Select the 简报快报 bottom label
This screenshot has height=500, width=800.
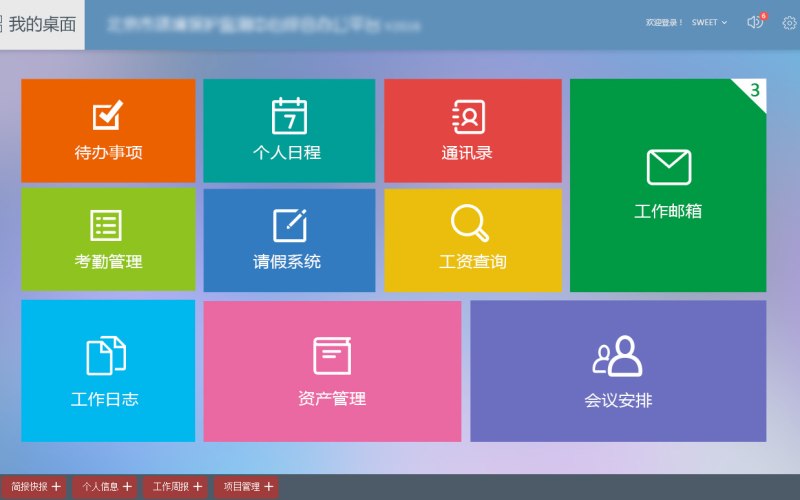(x=30, y=487)
